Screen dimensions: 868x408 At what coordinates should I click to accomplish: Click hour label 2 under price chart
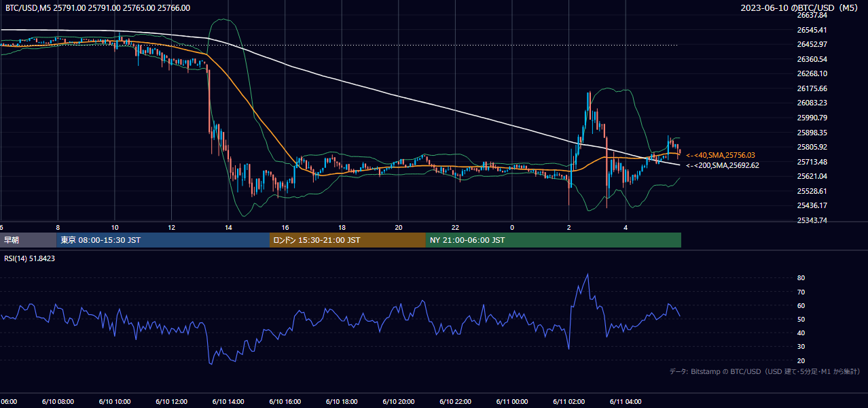pos(569,227)
